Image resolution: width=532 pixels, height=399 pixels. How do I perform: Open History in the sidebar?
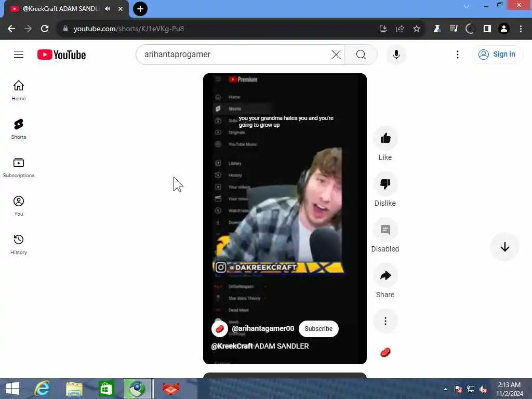click(19, 244)
